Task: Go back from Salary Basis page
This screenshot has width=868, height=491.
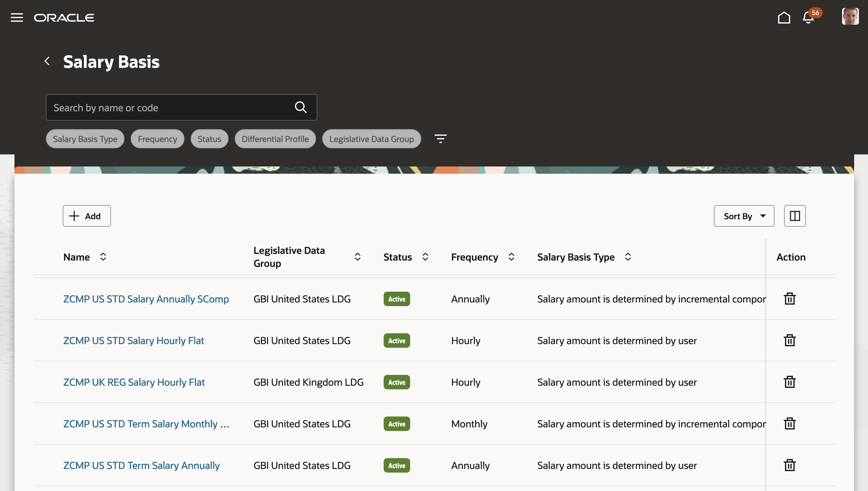Action: (x=47, y=61)
